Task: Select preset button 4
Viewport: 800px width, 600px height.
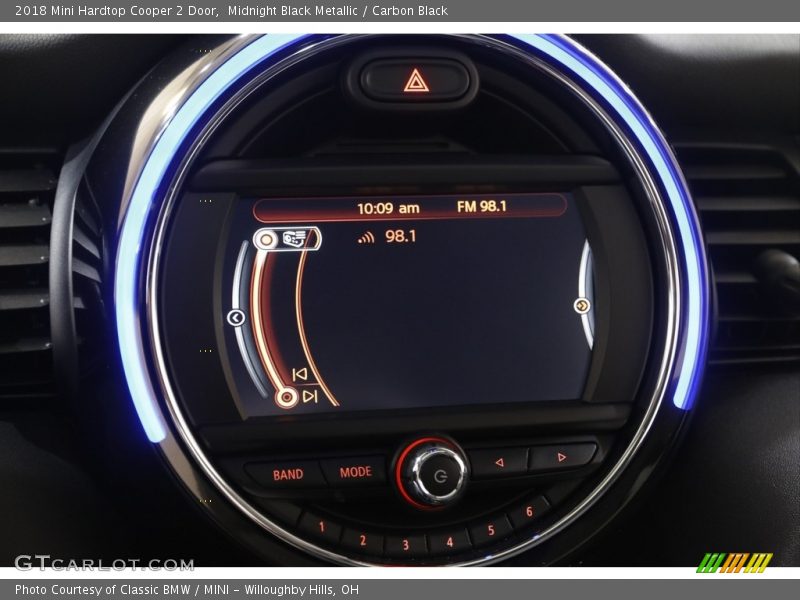Action: coord(449,541)
